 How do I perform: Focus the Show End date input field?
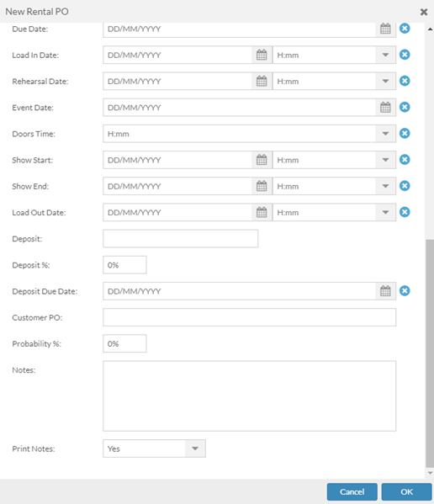[177, 186]
